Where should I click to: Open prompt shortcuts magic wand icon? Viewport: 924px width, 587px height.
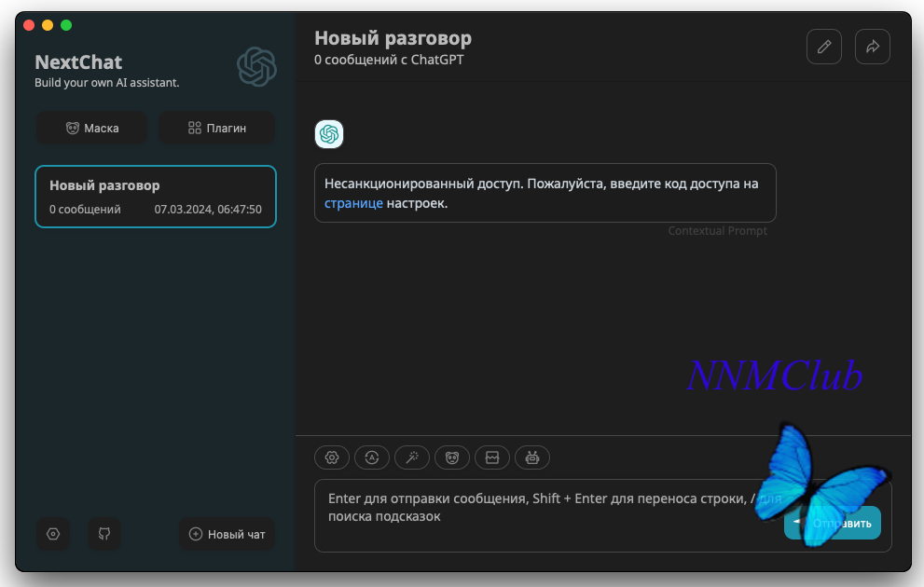[412, 457]
